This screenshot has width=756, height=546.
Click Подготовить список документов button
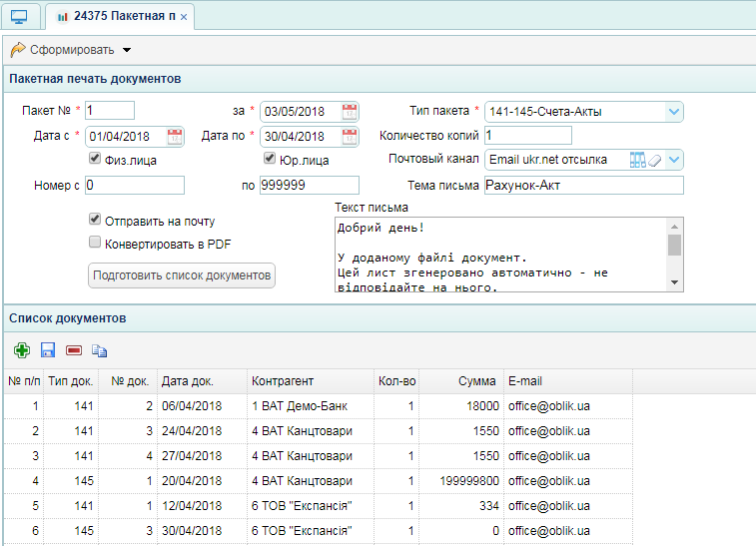(182, 275)
